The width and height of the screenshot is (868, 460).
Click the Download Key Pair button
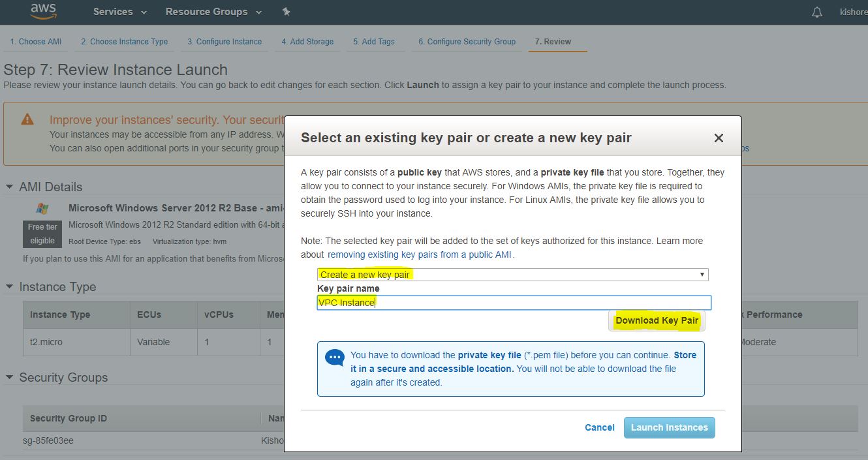[657, 320]
